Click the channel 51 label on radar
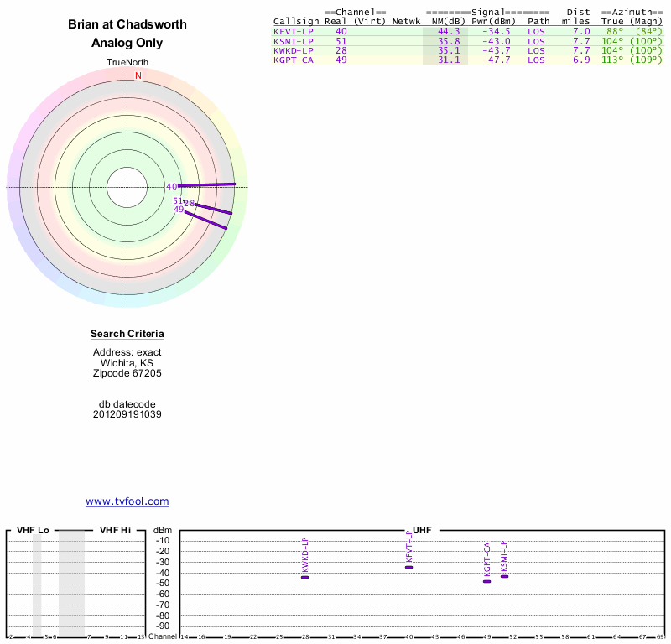Viewport: 671px width, 644px height. pyautogui.click(x=178, y=200)
